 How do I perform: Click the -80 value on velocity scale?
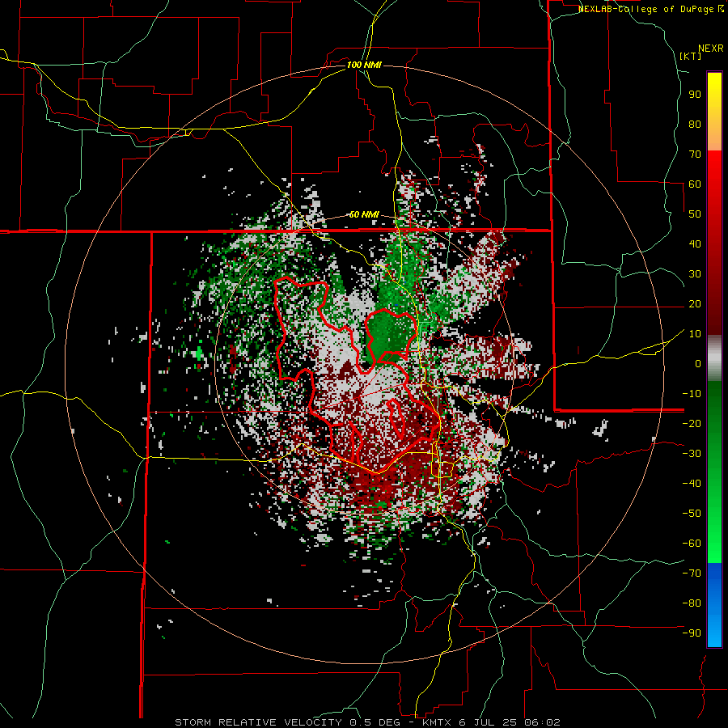692,603
